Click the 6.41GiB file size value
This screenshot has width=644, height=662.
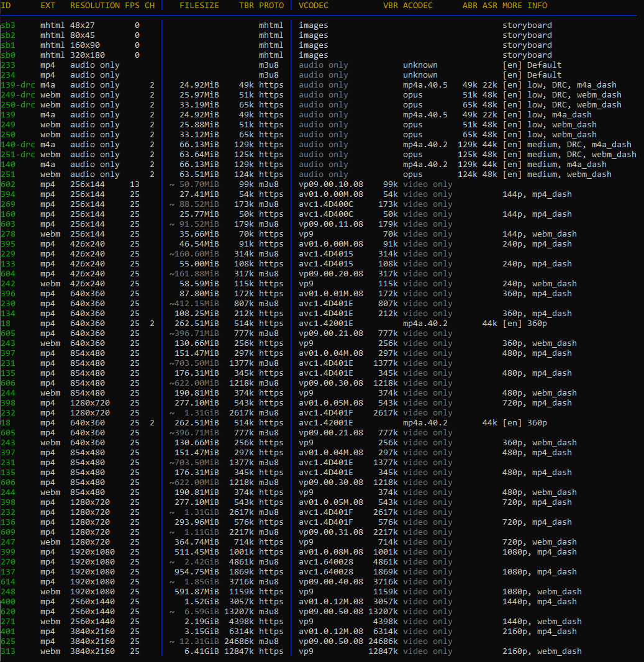coord(201,651)
